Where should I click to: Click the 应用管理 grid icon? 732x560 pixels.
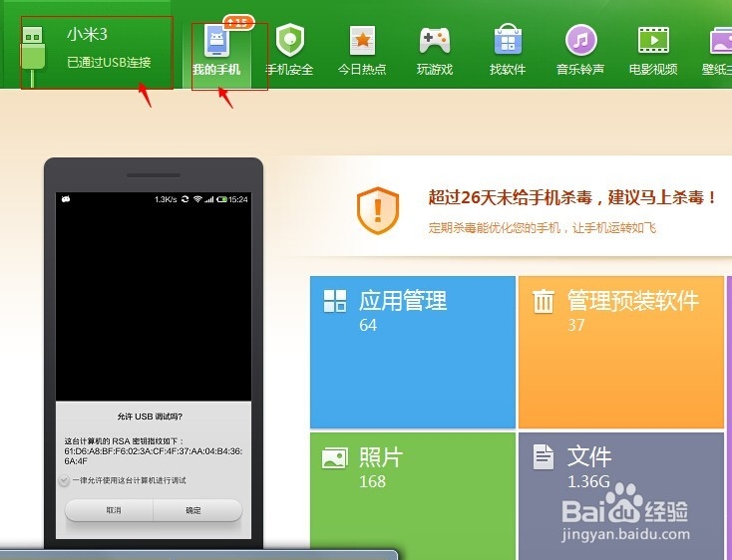[335, 301]
